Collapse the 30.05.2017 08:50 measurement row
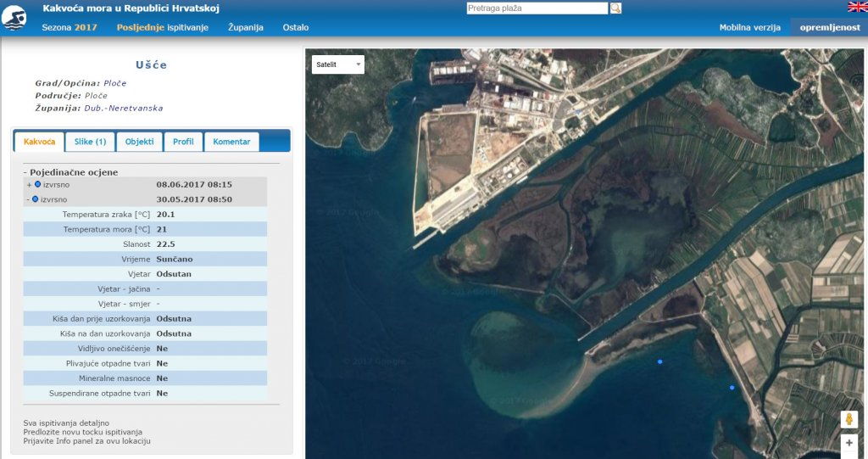The image size is (868, 459). (x=29, y=200)
